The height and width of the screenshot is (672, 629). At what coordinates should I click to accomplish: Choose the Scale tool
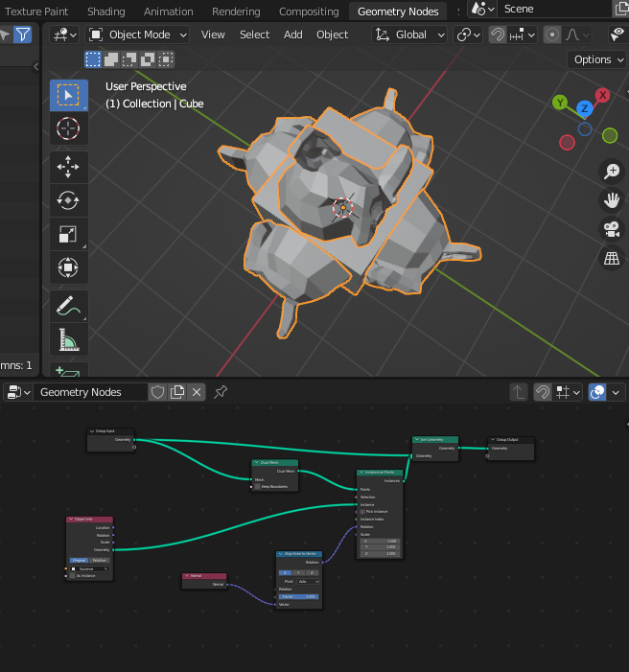(68, 234)
